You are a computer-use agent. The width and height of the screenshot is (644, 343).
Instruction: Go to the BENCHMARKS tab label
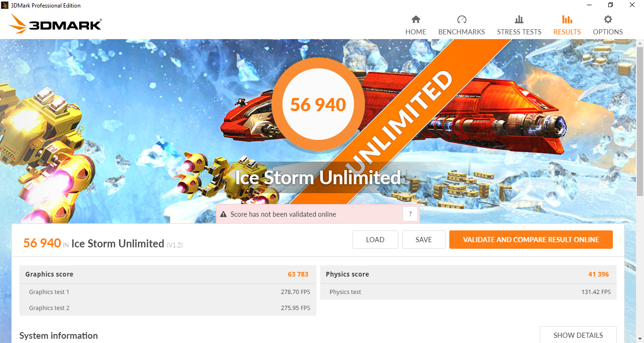(462, 32)
